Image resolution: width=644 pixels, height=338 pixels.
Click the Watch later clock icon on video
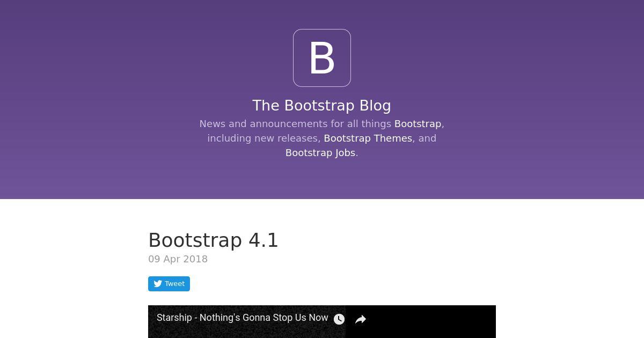click(x=339, y=319)
